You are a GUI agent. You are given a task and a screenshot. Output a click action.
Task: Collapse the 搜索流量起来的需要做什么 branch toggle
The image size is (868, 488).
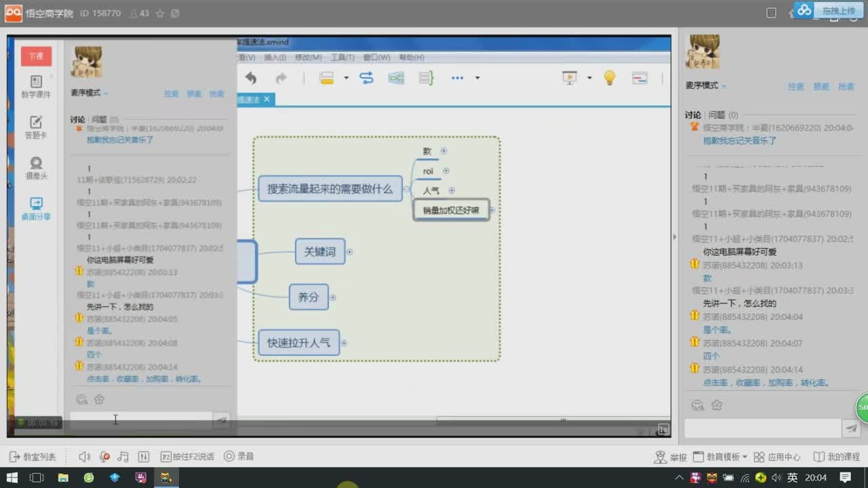pyautogui.click(x=406, y=189)
